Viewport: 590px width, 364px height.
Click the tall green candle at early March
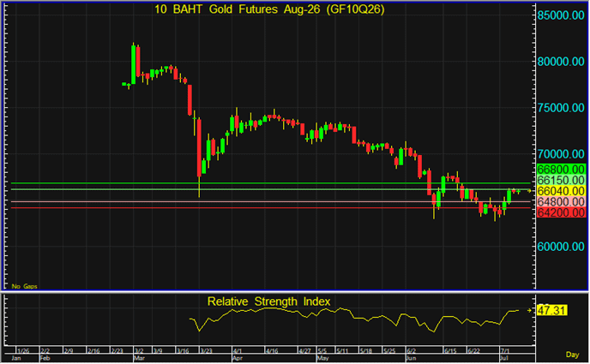133,64
